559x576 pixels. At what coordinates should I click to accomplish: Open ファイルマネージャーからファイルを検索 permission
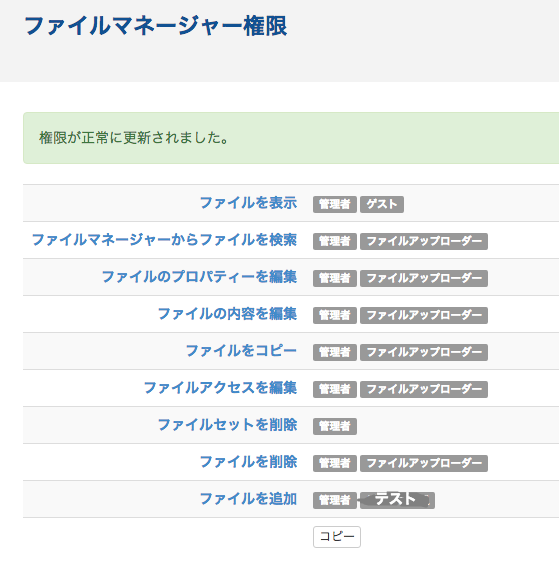(165, 240)
